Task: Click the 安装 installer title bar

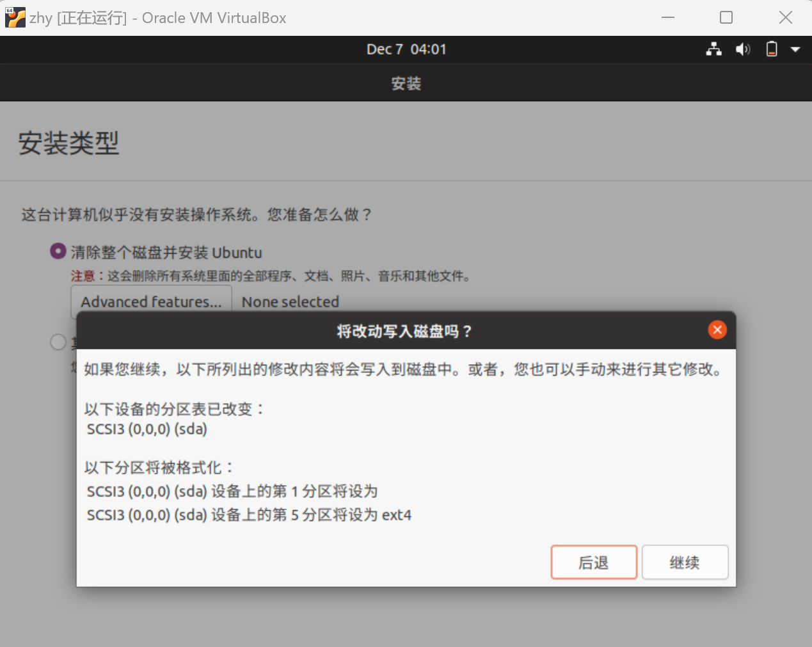Action: coord(406,83)
